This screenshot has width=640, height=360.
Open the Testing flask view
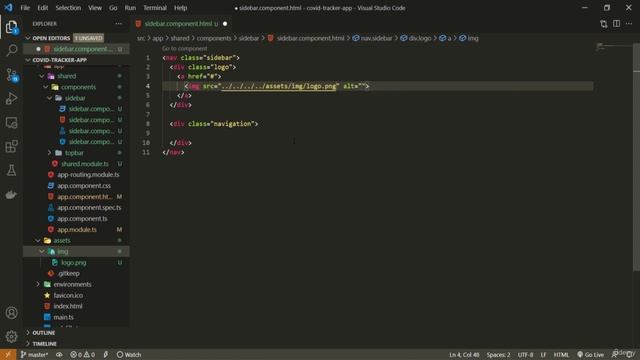click(x=11, y=170)
